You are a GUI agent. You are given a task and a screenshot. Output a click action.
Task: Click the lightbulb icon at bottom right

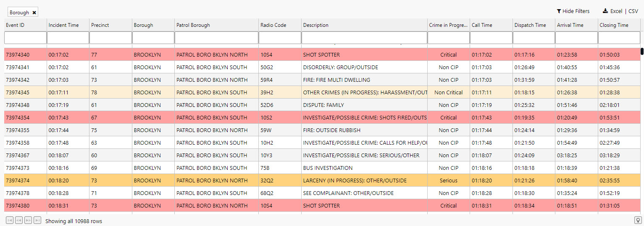point(638,220)
